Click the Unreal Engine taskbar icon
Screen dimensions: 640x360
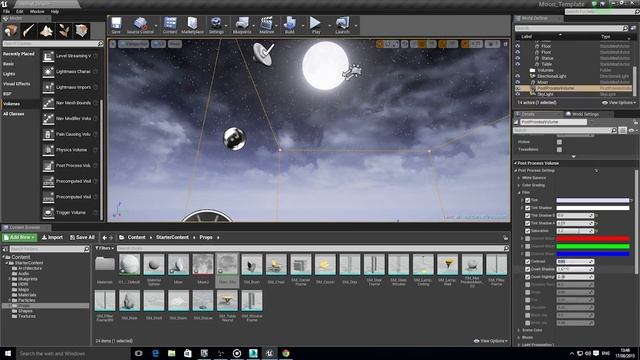tap(269, 353)
